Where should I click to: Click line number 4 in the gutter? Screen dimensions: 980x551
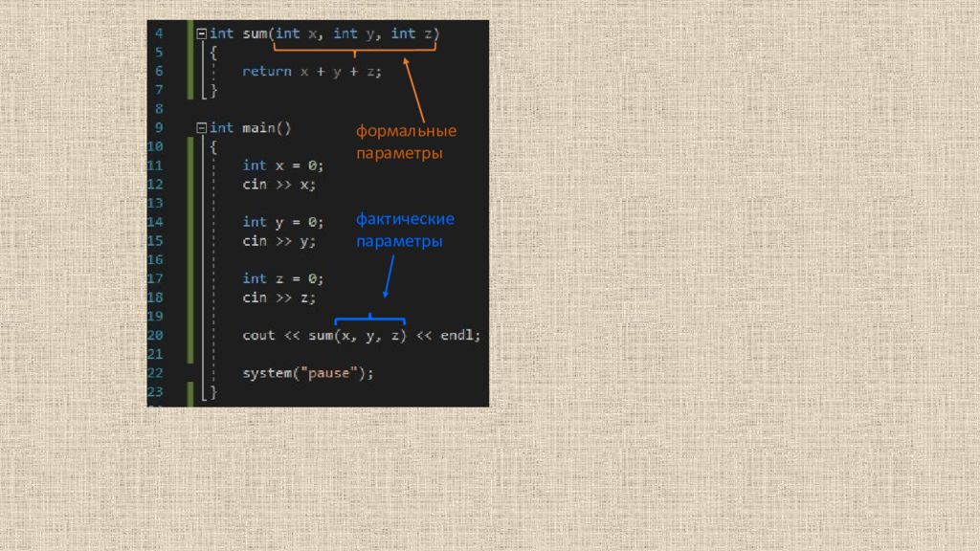point(160,33)
